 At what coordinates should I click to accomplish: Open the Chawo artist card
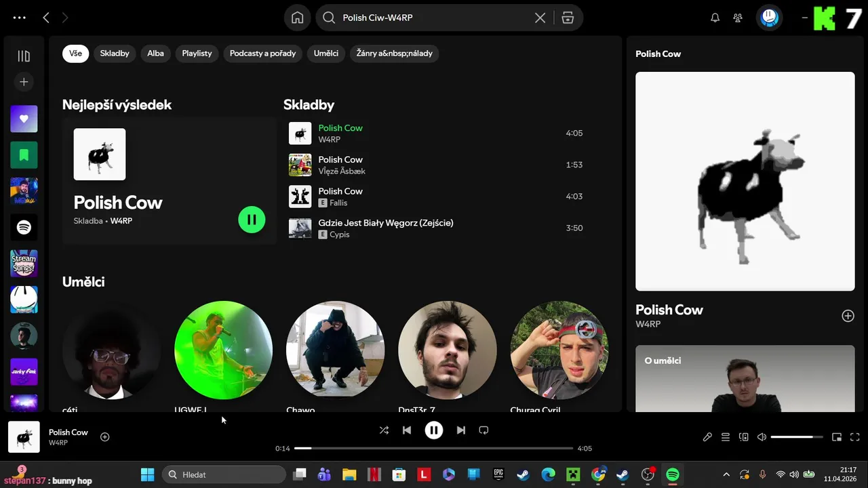click(335, 350)
